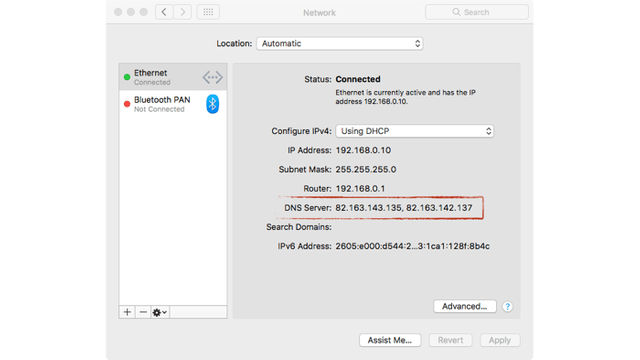Screen dimensions: 640x360
Task: Remove selected service with minus button
Action: click(x=143, y=312)
